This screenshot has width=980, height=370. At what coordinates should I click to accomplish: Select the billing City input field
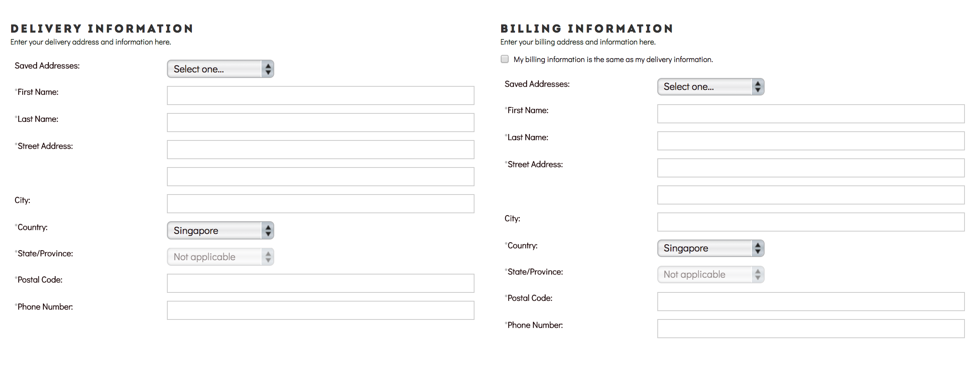pyautogui.click(x=811, y=222)
